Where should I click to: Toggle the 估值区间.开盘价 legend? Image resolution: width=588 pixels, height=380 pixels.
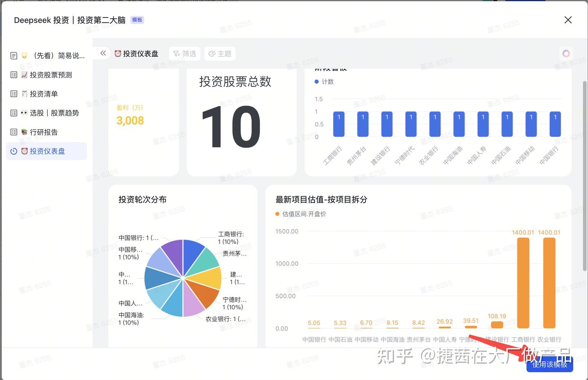[301, 213]
